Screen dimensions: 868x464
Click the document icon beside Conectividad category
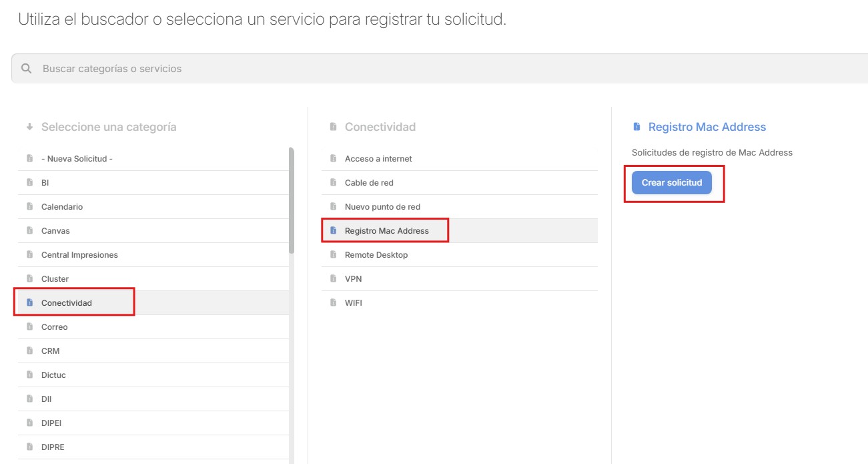coord(29,303)
